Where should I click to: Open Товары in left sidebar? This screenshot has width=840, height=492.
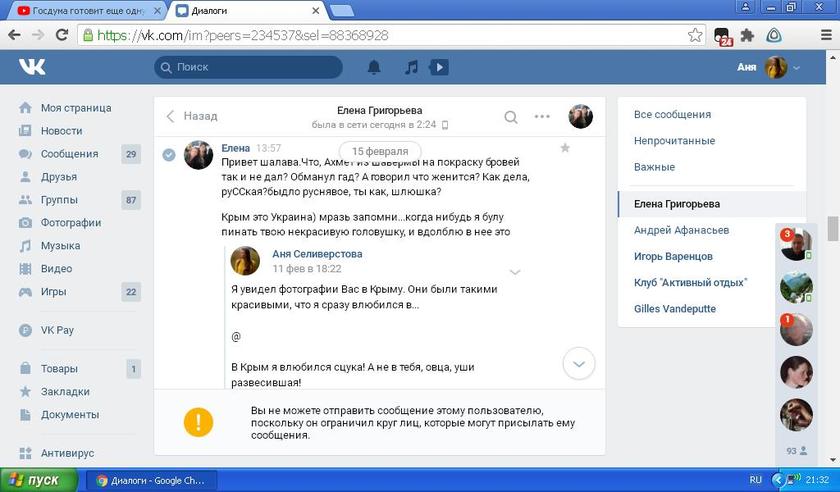click(x=59, y=369)
